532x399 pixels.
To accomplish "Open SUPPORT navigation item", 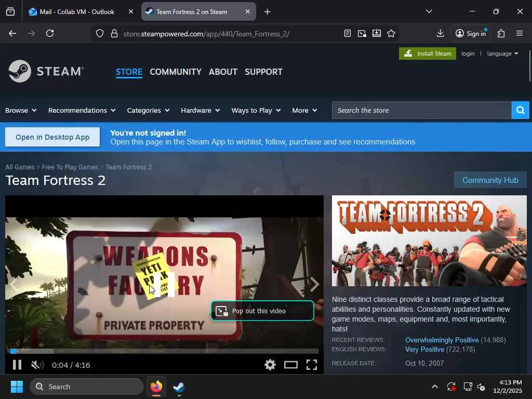I will [263, 72].
